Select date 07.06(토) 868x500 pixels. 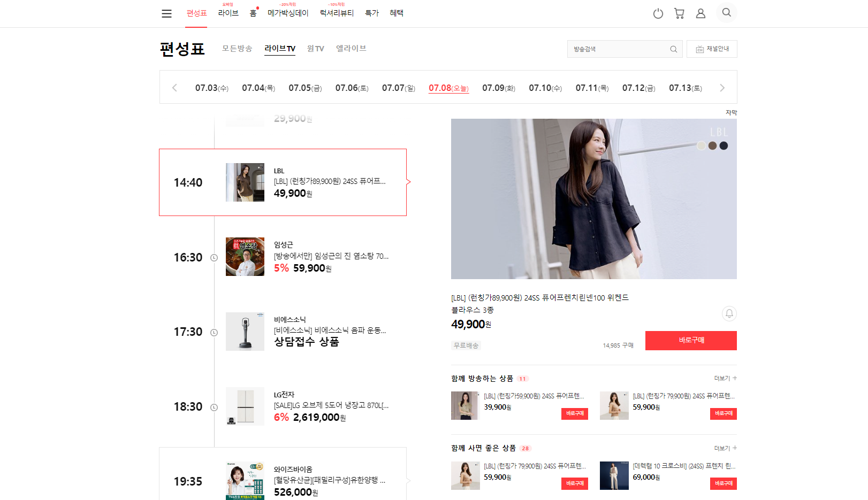(352, 88)
